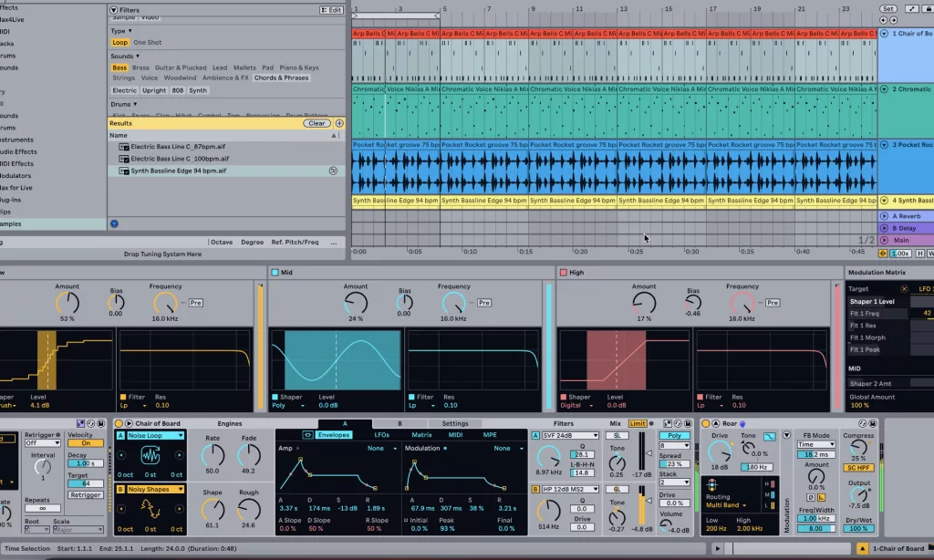Select the Loop type tag
The image size is (934, 560).
tap(119, 42)
